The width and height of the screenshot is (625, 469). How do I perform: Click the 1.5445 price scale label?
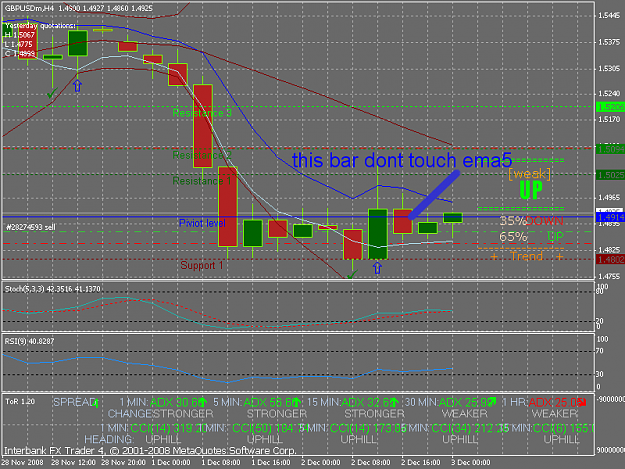pyautogui.click(x=609, y=16)
